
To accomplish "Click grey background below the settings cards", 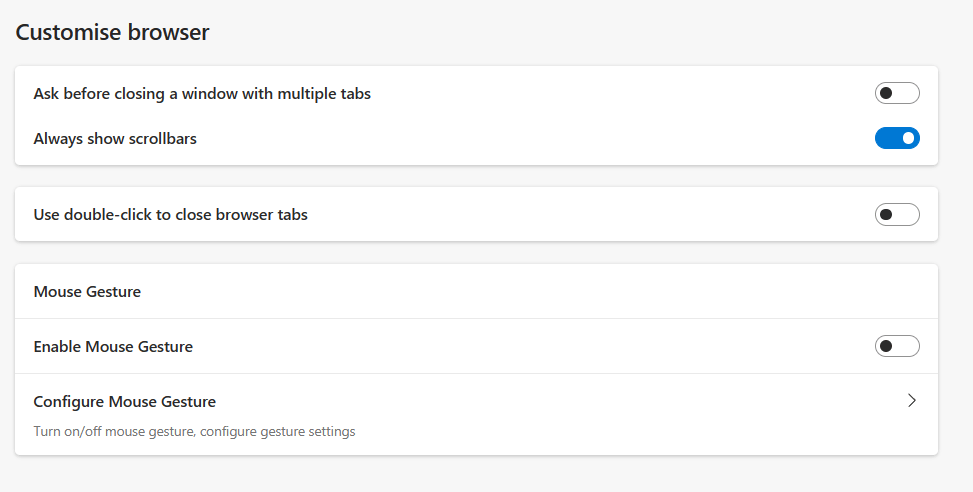I will [477, 475].
